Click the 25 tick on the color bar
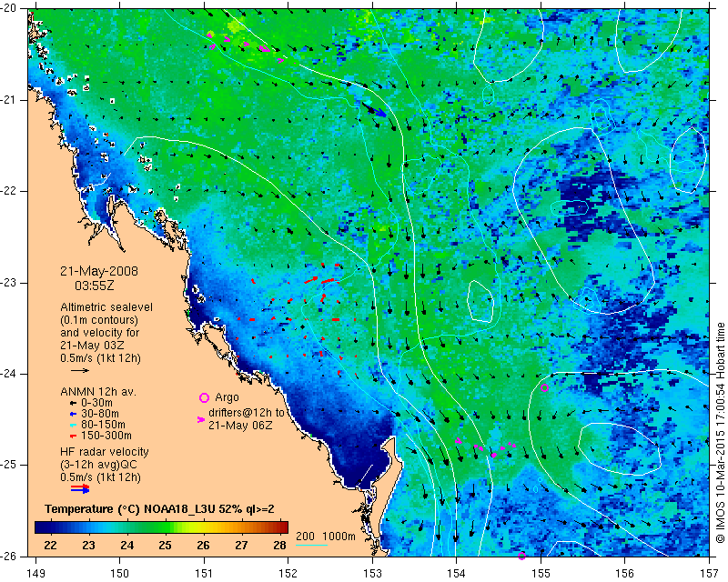This screenshot has height=582, width=728. click(165, 546)
